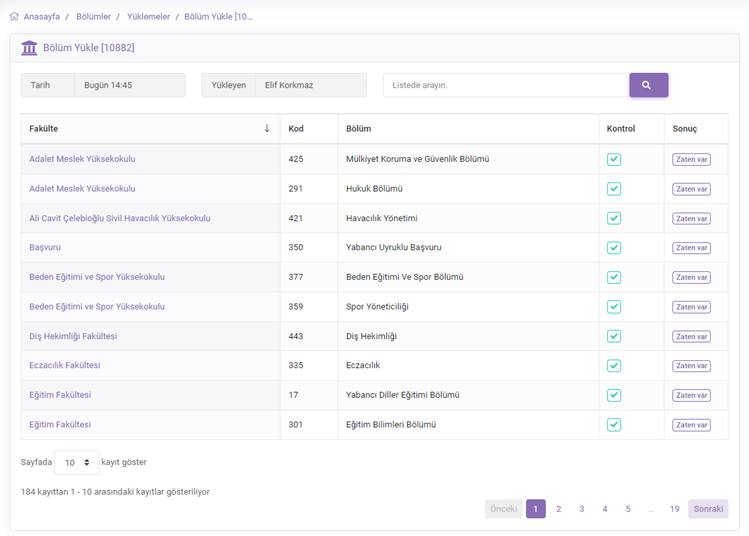
Task: Click inside the Listede arayın search field
Action: (x=505, y=85)
